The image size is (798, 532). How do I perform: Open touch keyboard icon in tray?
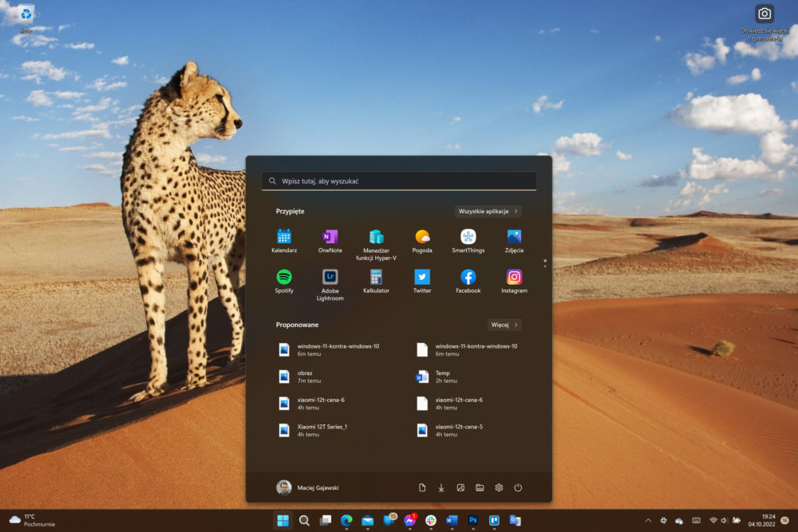pos(696,520)
